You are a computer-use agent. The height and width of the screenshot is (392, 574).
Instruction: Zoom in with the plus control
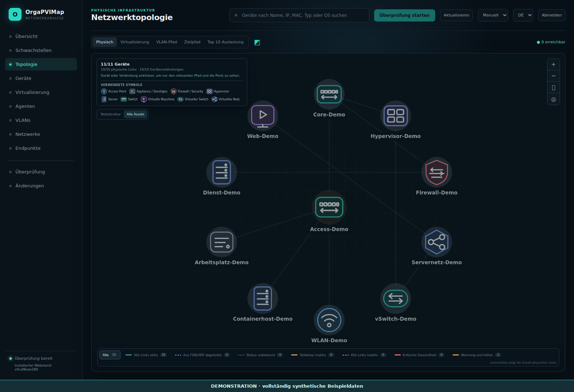click(554, 64)
